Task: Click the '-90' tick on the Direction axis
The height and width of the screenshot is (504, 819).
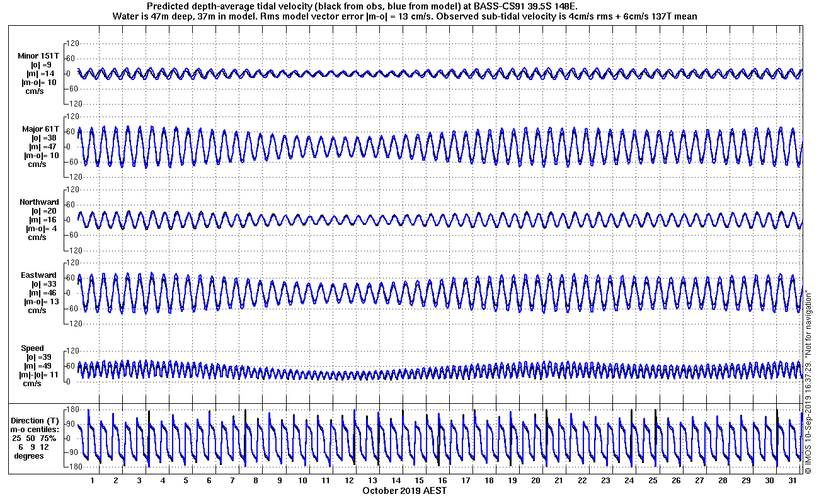Action: [72, 452]
